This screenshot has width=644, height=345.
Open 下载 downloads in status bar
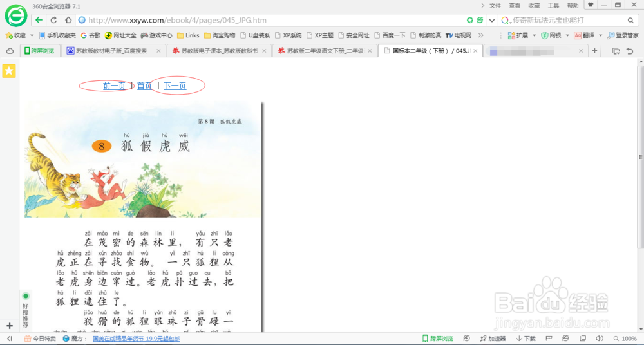[526, 339]
